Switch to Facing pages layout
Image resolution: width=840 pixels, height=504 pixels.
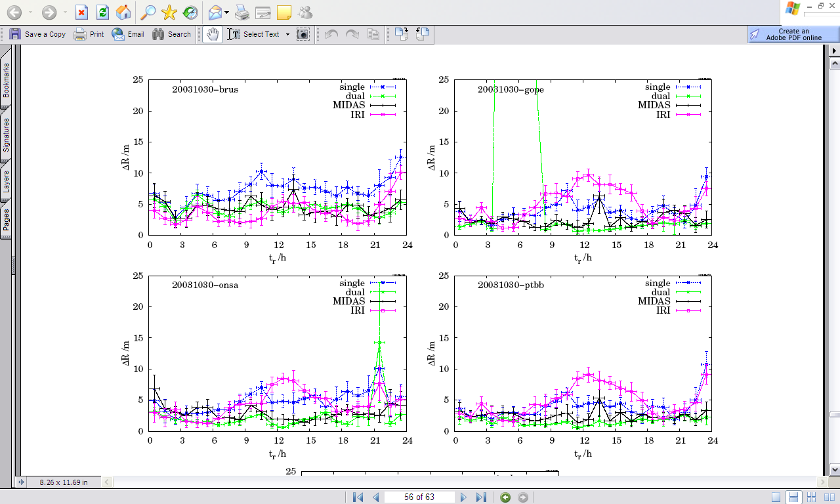coord(828,497)
